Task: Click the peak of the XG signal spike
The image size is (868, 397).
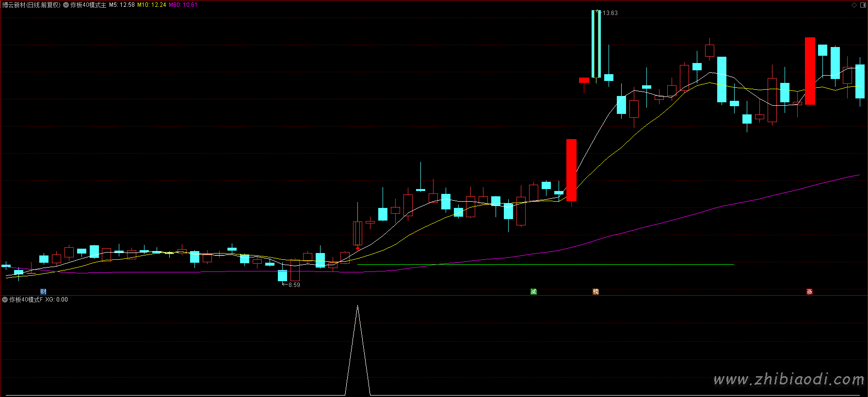Action: 357,306
